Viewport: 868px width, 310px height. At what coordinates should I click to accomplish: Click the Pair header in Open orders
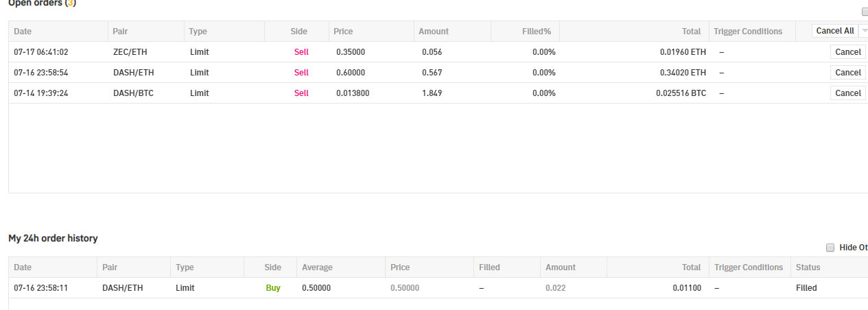pos(121,32)
